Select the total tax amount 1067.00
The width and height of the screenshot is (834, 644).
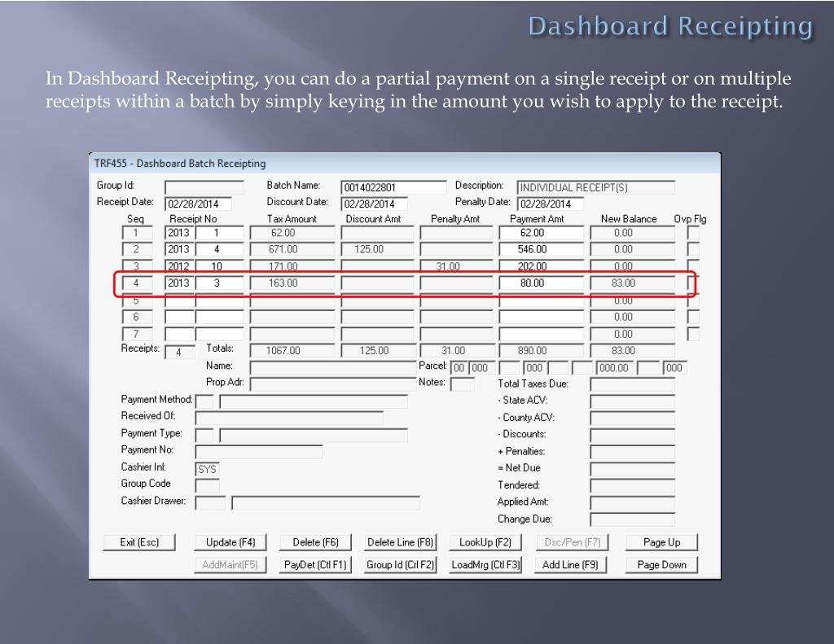click(292, 351)
